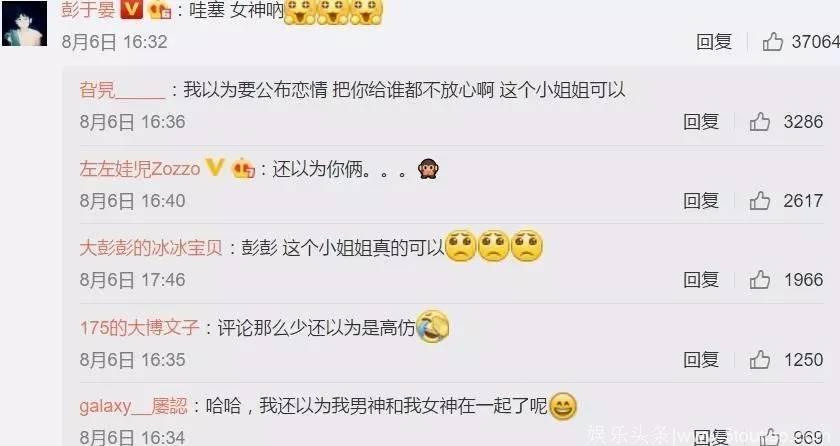Reply to the 175的大博文子 comment

pos(701,360)
